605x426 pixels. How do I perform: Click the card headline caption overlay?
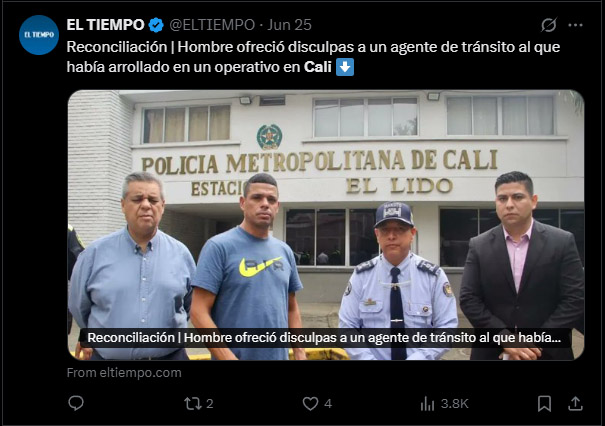coord(324,338)
